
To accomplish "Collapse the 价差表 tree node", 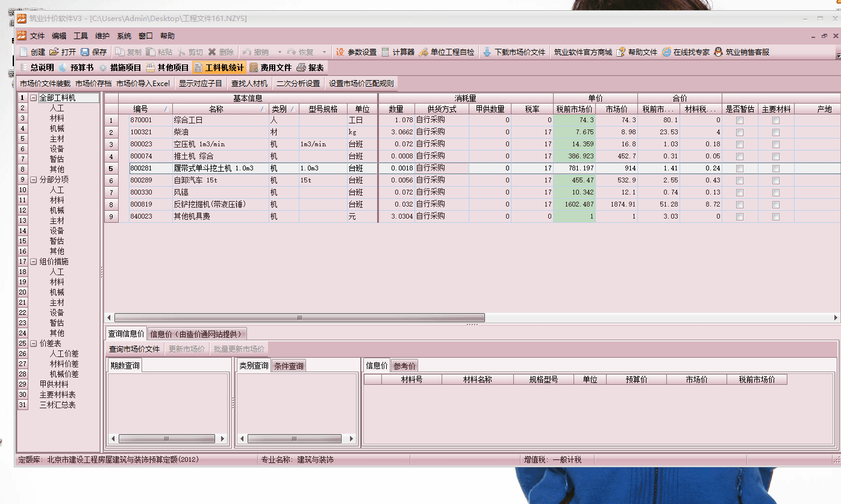I will click(x=34, y=343).
